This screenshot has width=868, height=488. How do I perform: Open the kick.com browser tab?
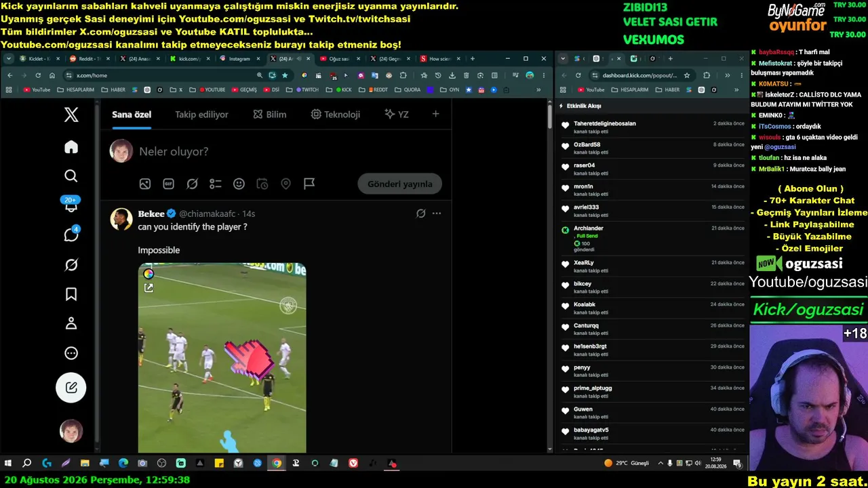190,59
